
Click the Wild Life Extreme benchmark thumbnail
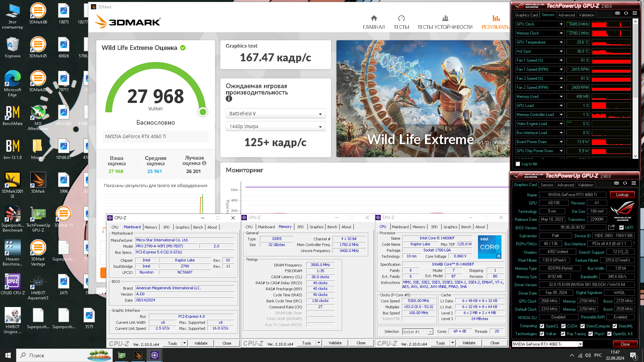[x=423, y=99]
